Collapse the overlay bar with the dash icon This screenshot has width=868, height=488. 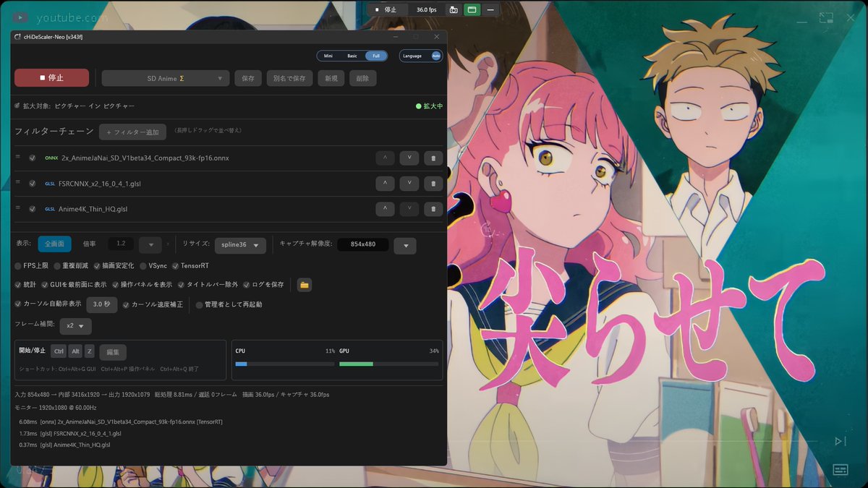click(490, 10)
